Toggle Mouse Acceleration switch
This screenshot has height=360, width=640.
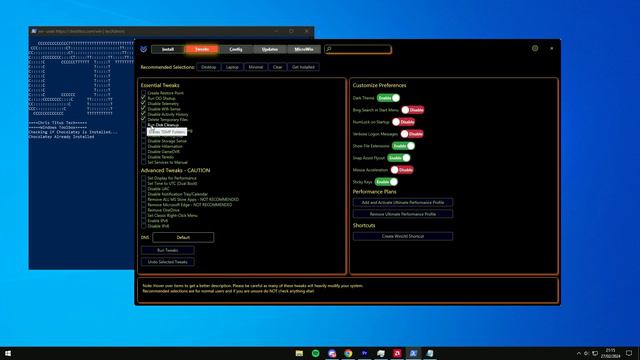coord(402,170)
